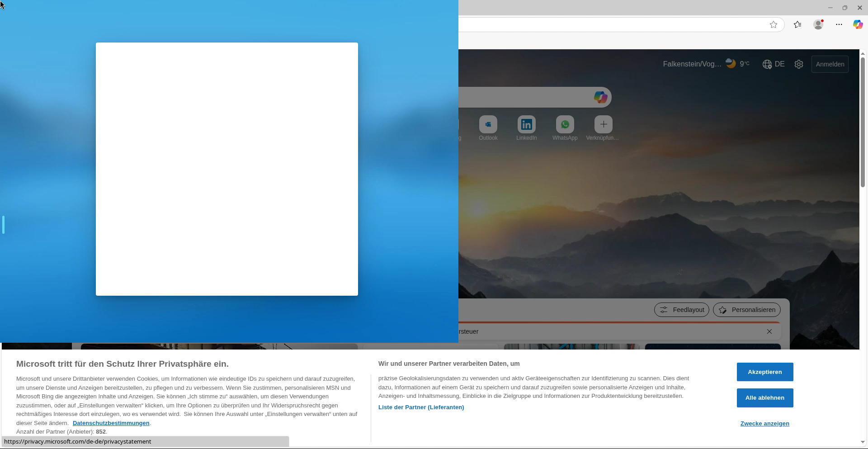Open the Copilot sidebar icon in the toolbar
The height and width of the screenshot is (449, 868).
[x=858, y=25]
